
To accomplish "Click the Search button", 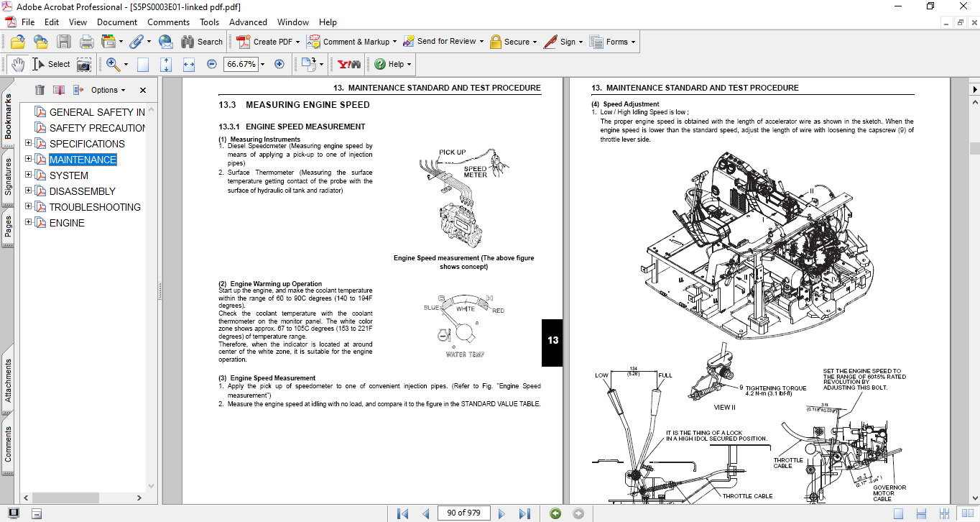I will [201, 42].
